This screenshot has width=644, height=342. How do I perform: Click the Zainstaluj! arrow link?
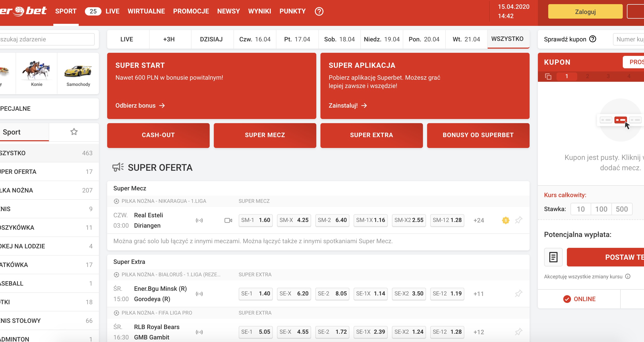click(x=348, y=106)
